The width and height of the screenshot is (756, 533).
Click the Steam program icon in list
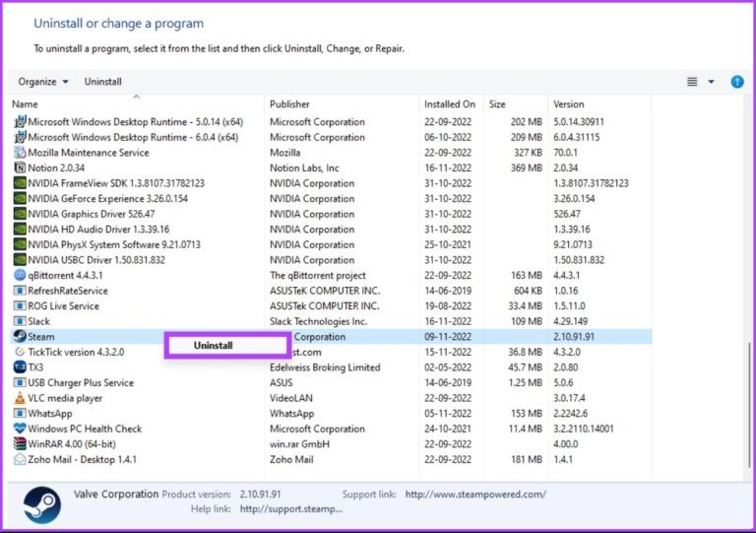point(20,336)
